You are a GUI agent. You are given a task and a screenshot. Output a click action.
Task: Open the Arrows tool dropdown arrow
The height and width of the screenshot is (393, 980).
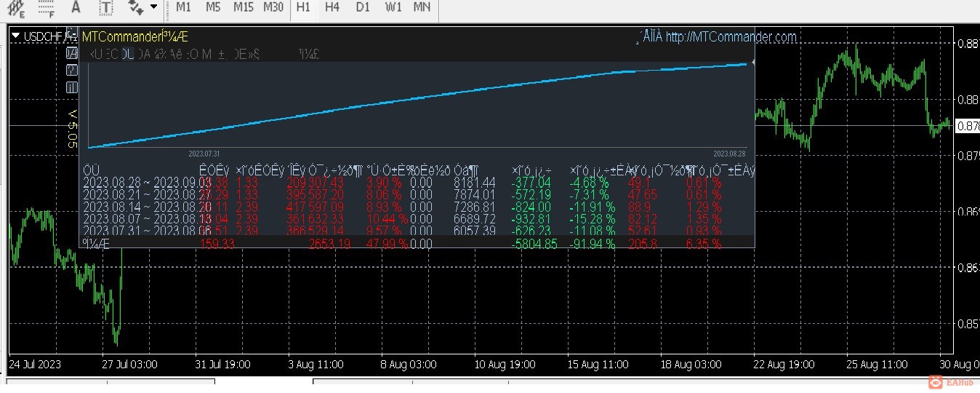click(x=153, y=7)
